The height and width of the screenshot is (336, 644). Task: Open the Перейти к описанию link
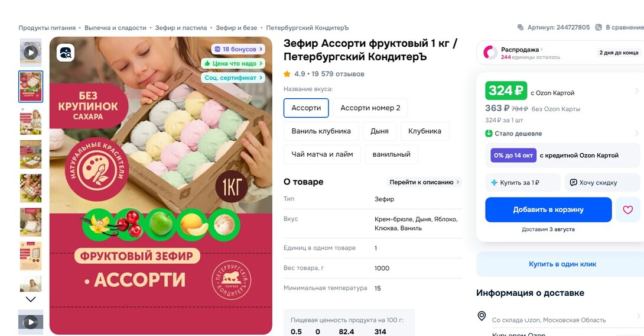(424, 182)
